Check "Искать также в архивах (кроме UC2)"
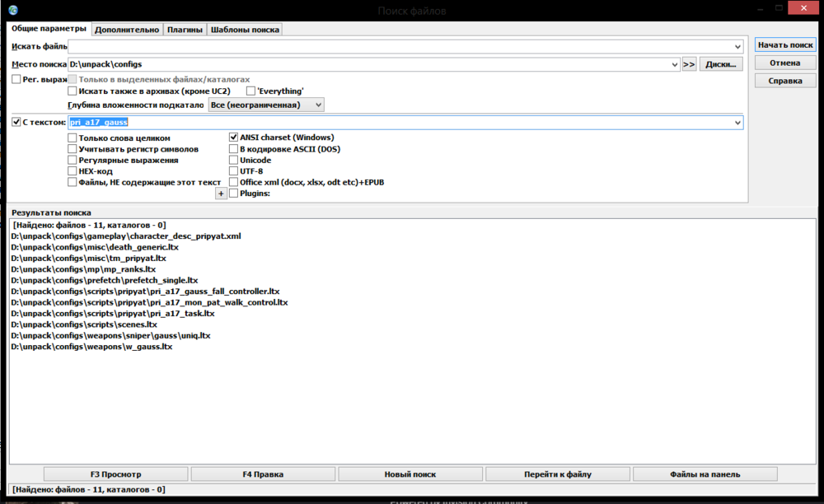 pos(73,91)
